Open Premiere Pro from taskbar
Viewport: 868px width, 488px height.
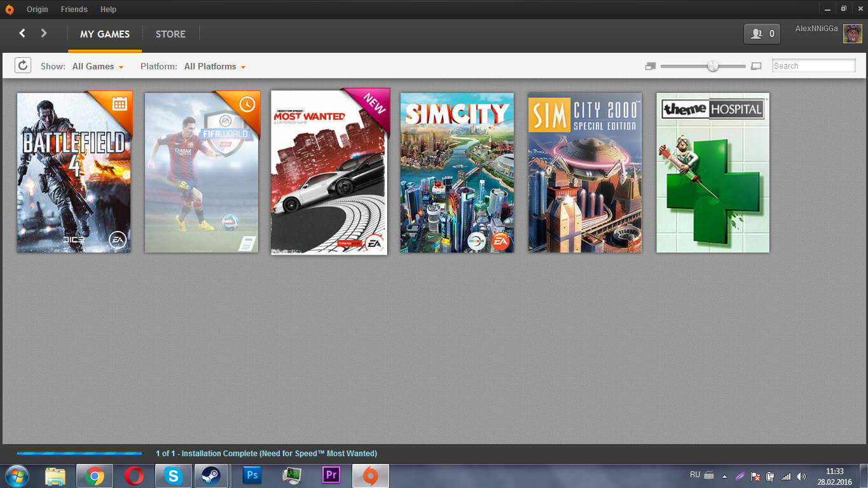[331, 475]
